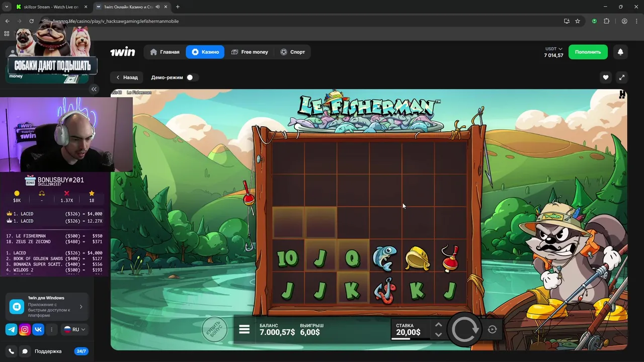Mute audio on the 1win browser tab
This screenshot has width=644, height=362.
pyautogui.click(x=158, y=7)
